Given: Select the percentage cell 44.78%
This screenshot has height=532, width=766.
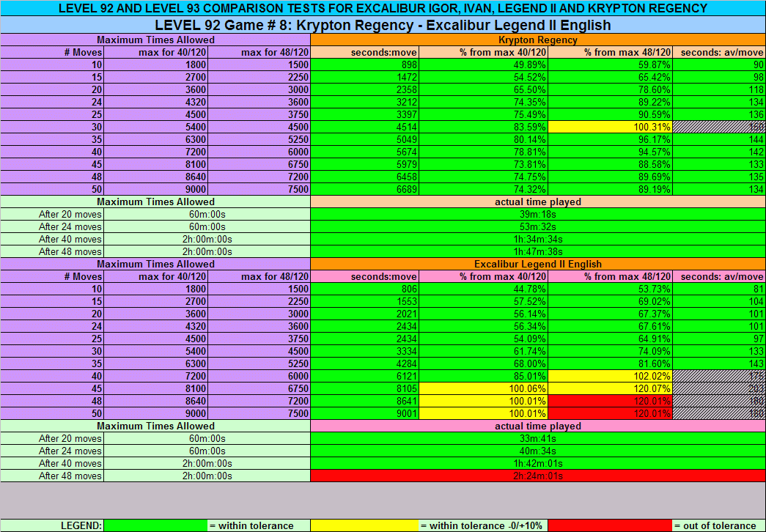Looking at the screenshot, I should point(483,289).
